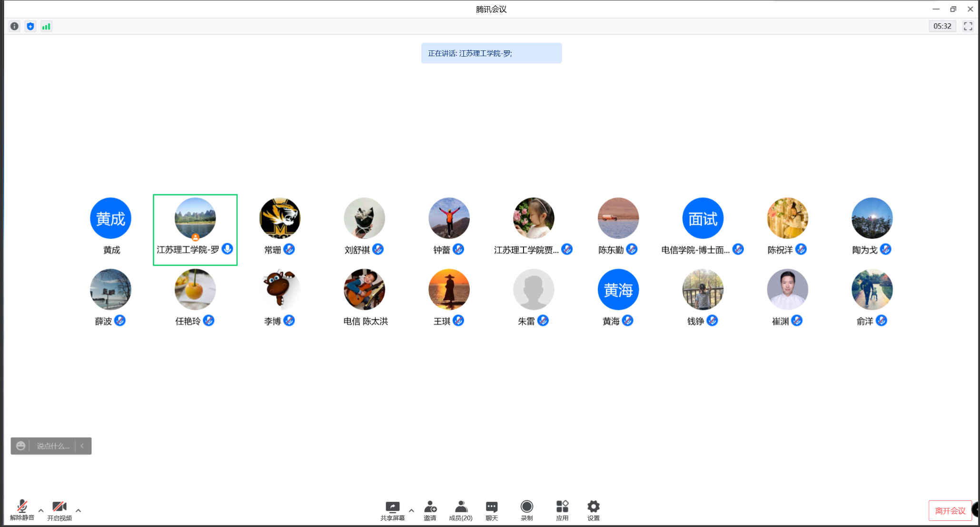The image size is (980, 527).
Task: Select 薛波 avatar
Action: (x=110, y=289)
